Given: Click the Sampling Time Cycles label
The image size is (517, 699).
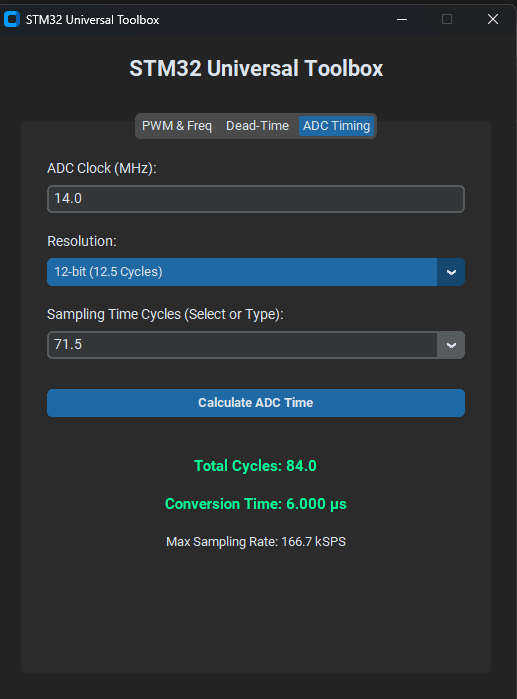Looking at the screenshot, I should [165, 314].
